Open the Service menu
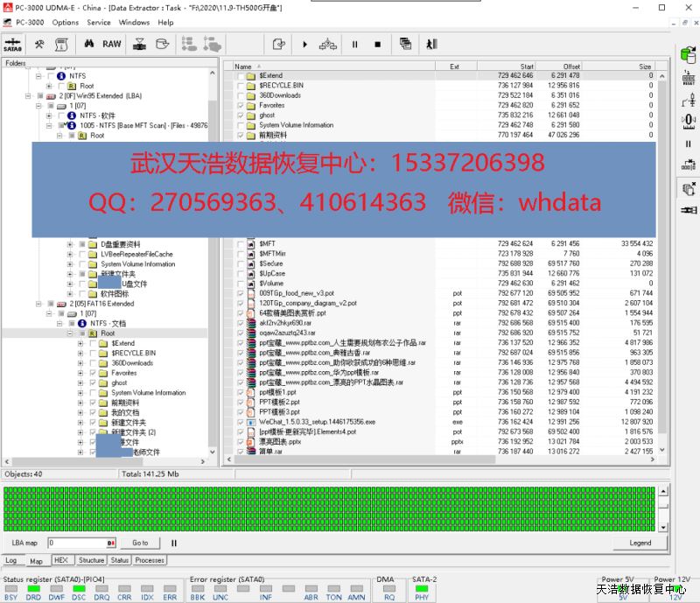Image resolution: width=700 pixels, height=603 pixels. coord(99,22)
